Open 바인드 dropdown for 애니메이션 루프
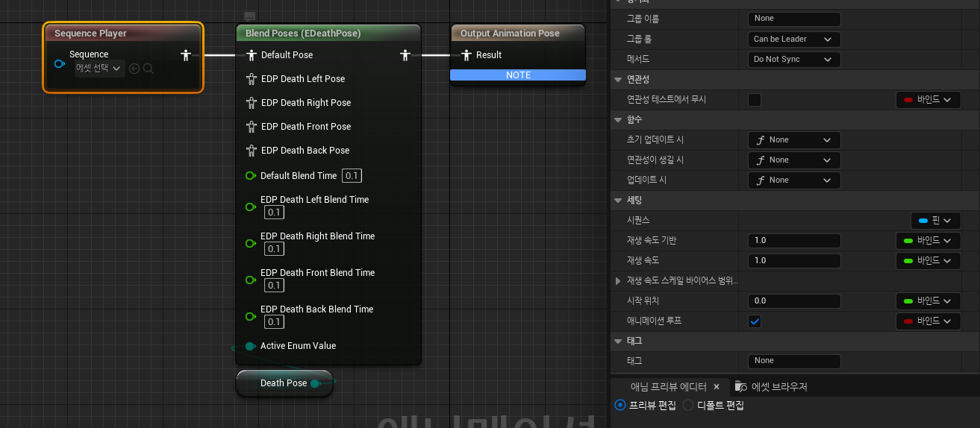The height and width of the screenshot is (428, 980). (x=928, y=321)
